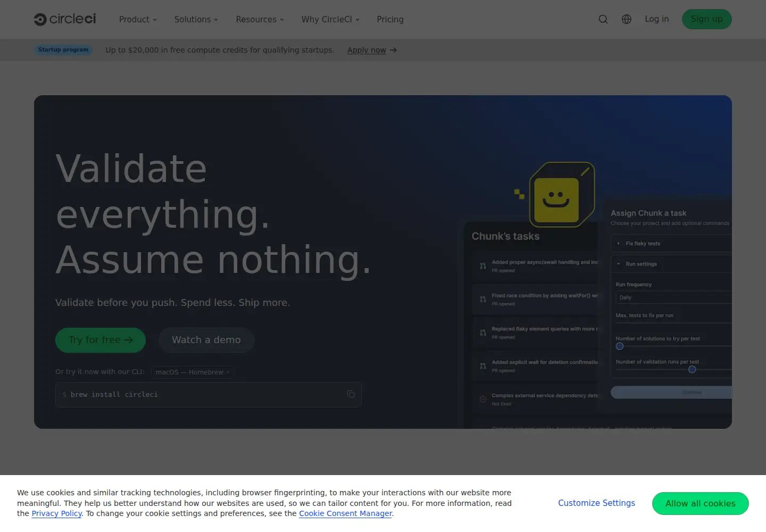The height and width of the screenshot is (532, 766).
Task: Open the site search magnifier icon
Action: pyautogui.click(x=603, y=19)
